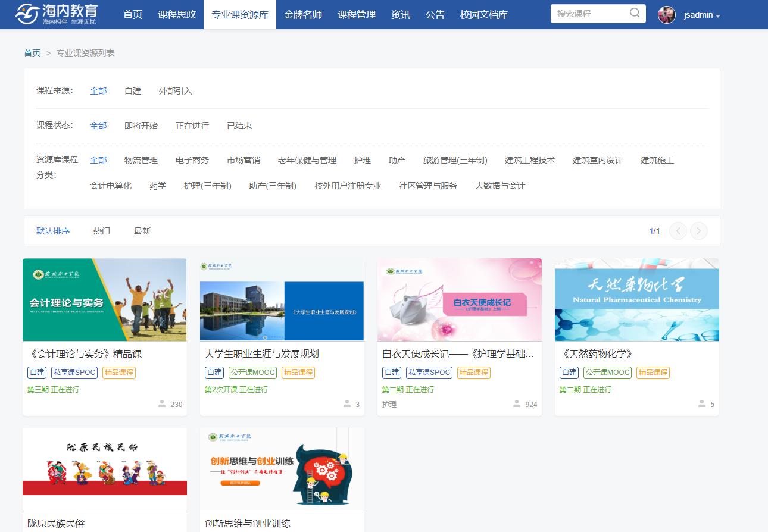Screen dimensions: 768x532
Task: Go to previous page arrow
Action: coord(678,231)
